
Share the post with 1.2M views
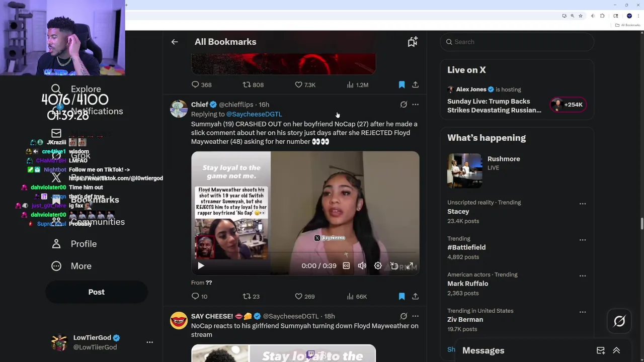point(416,85)
